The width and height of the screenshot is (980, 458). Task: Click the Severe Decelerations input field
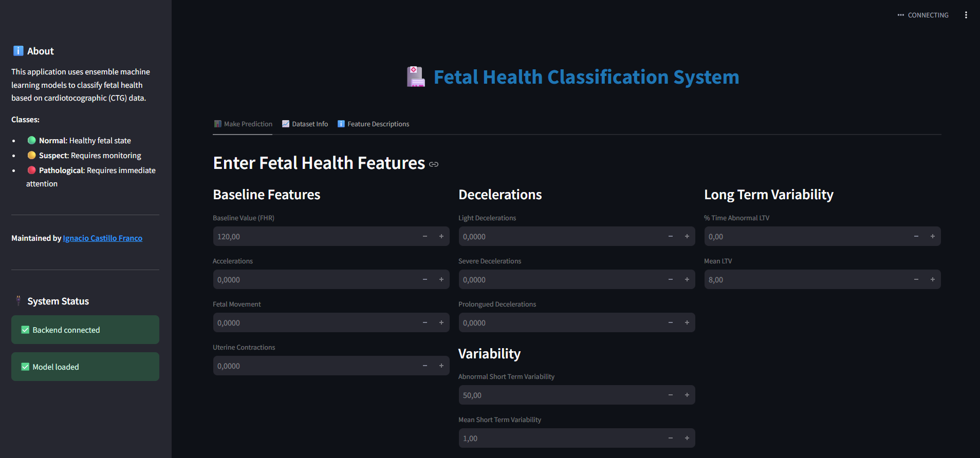point(560,279)
